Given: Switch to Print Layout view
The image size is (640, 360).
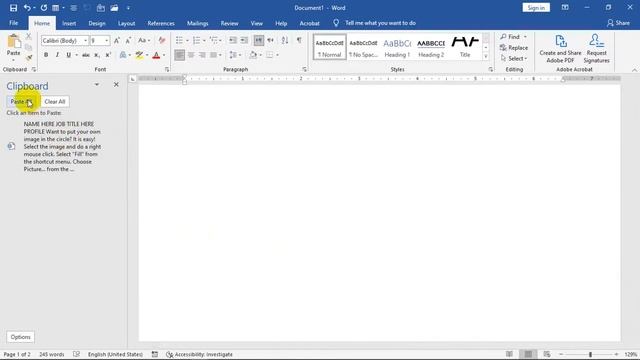Looking at the screenshot, I should tap(528, 354).
